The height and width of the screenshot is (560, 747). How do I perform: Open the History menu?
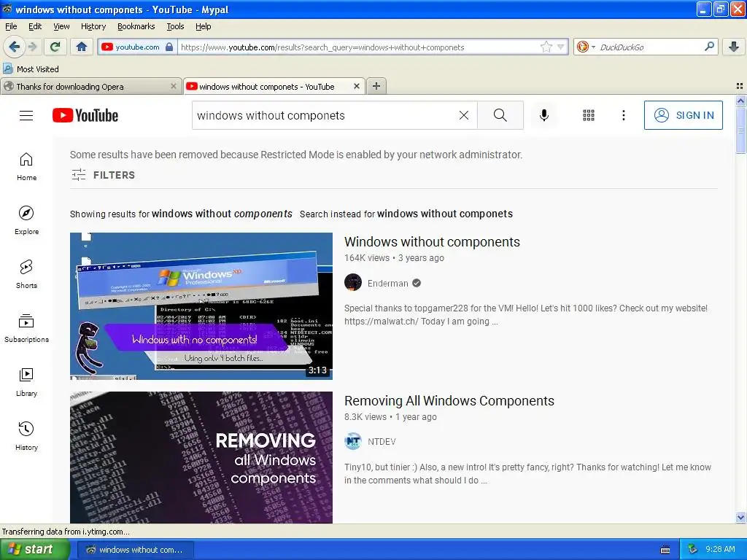(93, 26)
